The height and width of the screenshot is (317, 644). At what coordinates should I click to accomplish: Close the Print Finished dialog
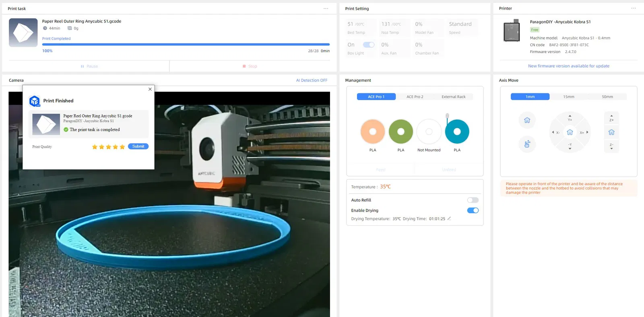(x=150, y=89)
